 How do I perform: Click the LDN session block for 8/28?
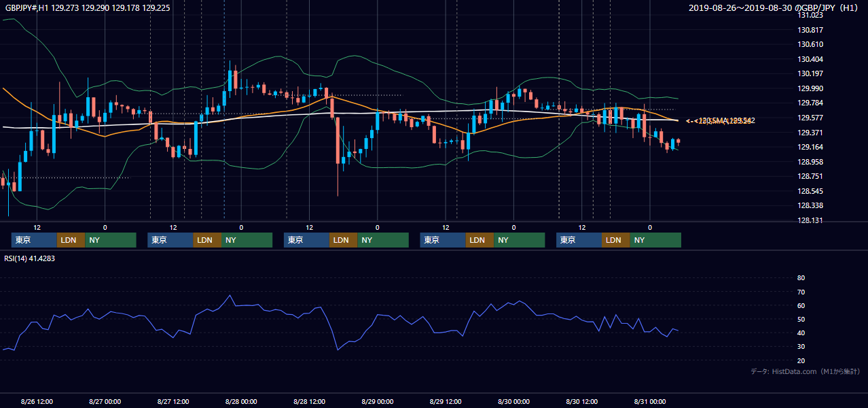pyautogui.click(x=343, y=240)
